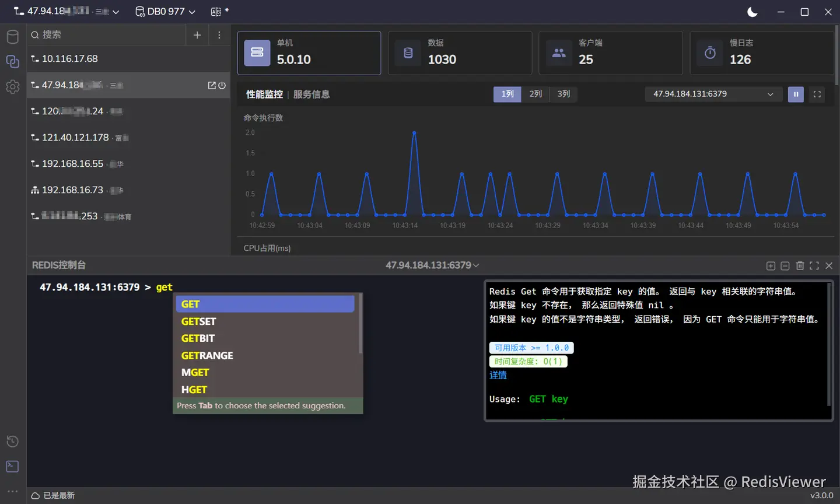Open the 客户端 25 clients card
This screenshot has height=504, width=840.
coord(611,52)
